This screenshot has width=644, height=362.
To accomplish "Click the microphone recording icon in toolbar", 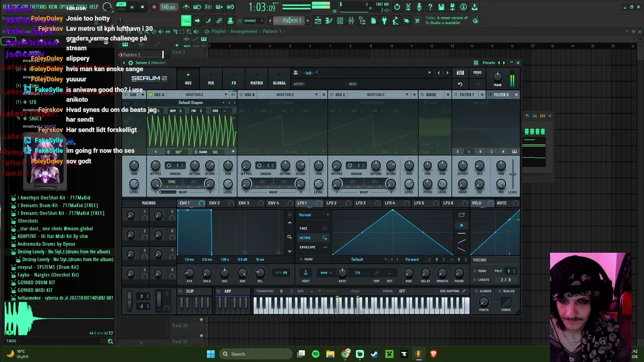I will click(419, 7).
